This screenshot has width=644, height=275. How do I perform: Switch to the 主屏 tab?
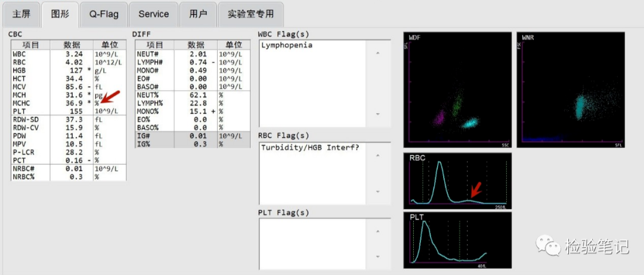click(21, 14)
